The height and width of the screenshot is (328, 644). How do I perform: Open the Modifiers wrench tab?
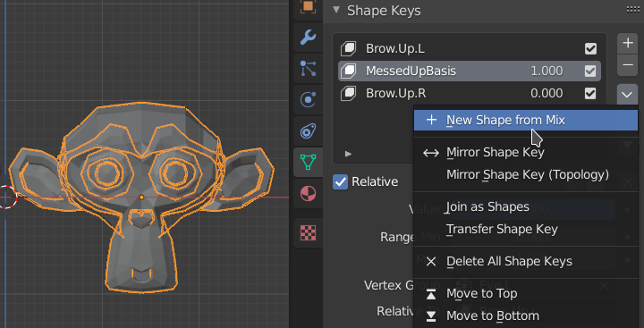click(x=308, y=38)
